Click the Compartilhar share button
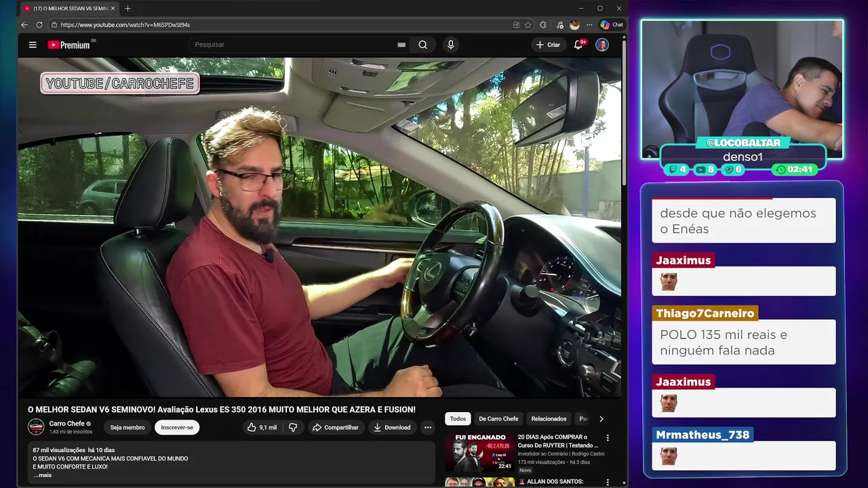The width and height of the screenshot is (868, 488). click(336, 428)
